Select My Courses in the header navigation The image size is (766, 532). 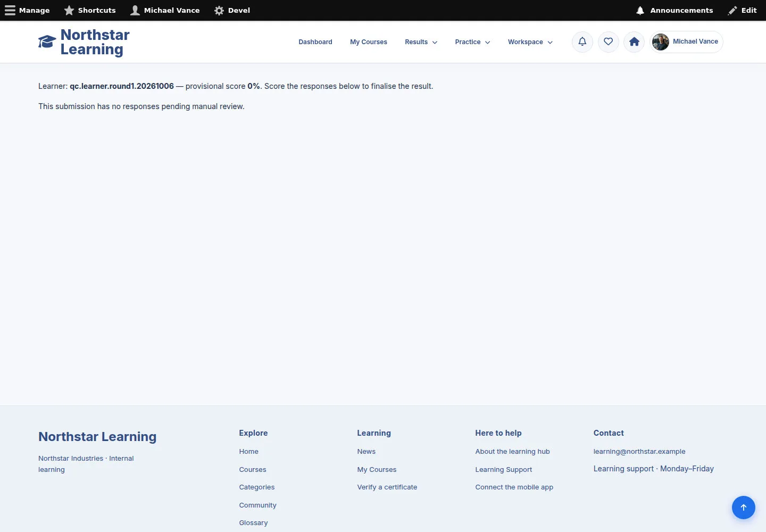(x=369, y=42)
